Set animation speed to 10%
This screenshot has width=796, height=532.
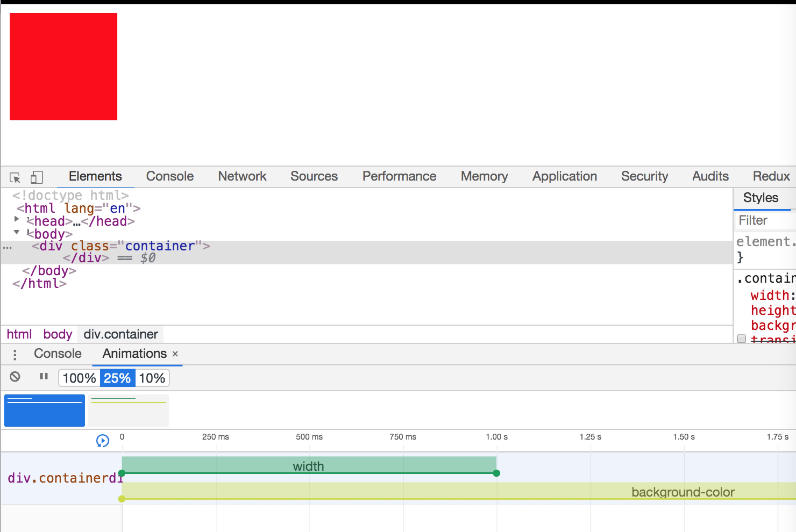pos(152,378)
